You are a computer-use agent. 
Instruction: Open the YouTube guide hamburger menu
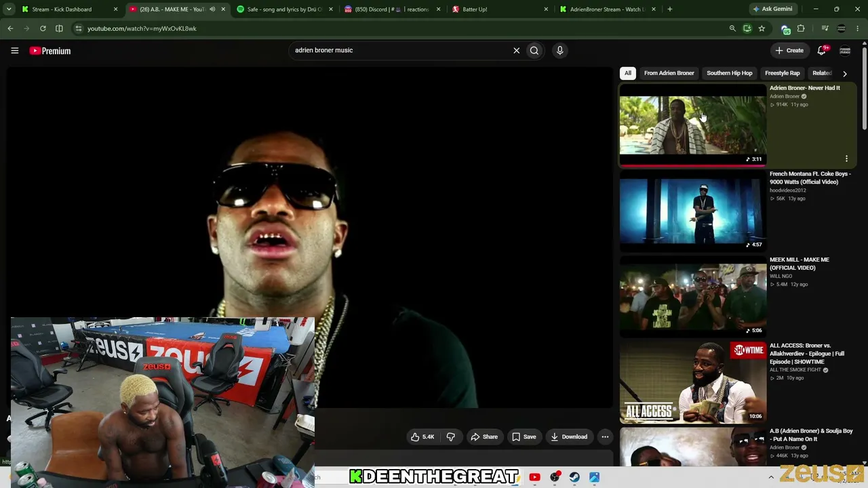(x=14, y=50)
